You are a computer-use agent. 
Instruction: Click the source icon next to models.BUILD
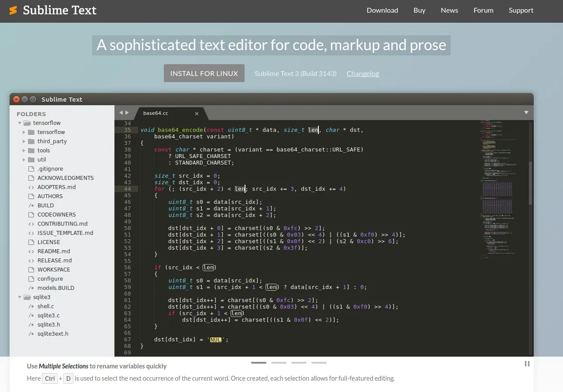tap(31, 288)
